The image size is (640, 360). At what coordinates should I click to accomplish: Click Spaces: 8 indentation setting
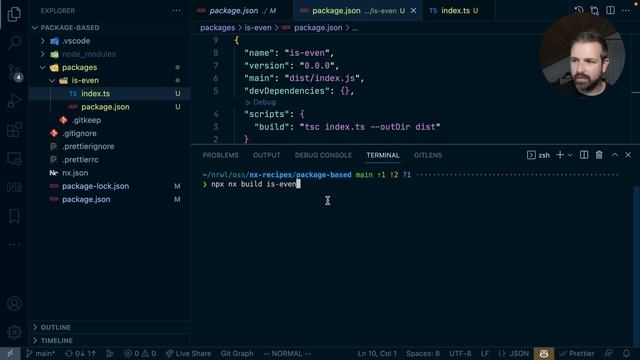pos(423,353)
